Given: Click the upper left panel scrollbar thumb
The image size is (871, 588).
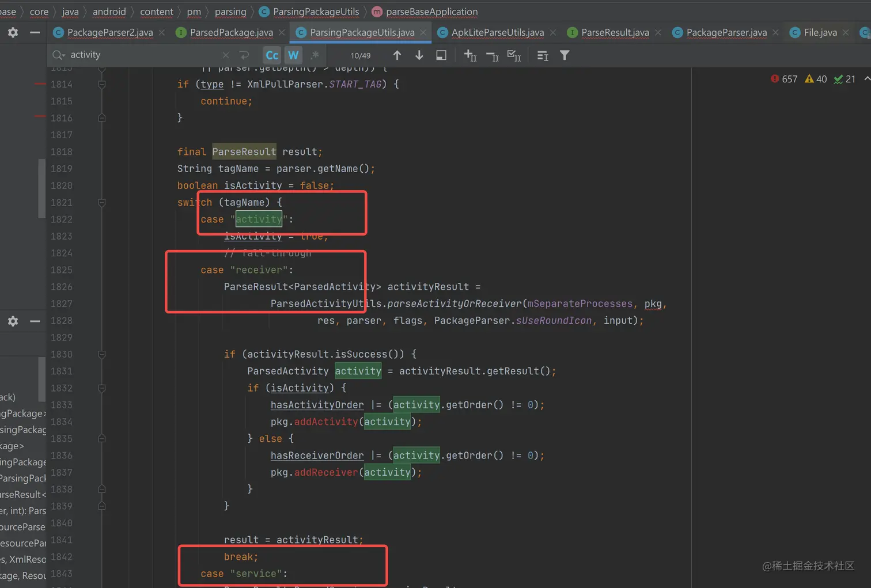Looking at the screenshot, I should coord(41,188).
